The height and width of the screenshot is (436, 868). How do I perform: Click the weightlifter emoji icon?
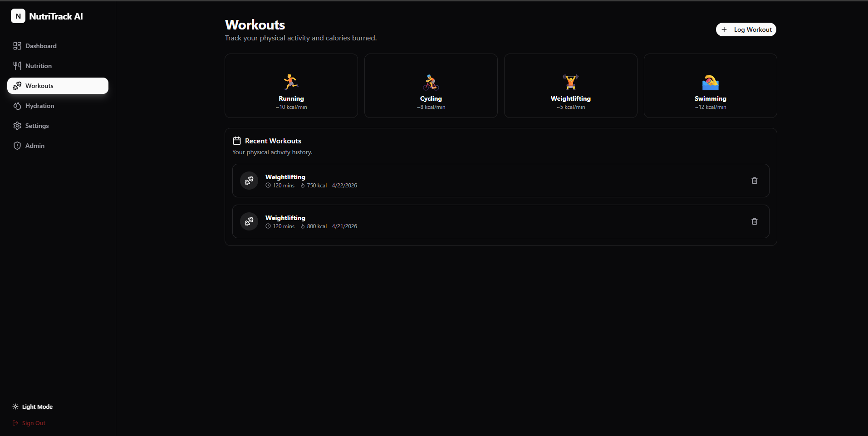(571, 82)
